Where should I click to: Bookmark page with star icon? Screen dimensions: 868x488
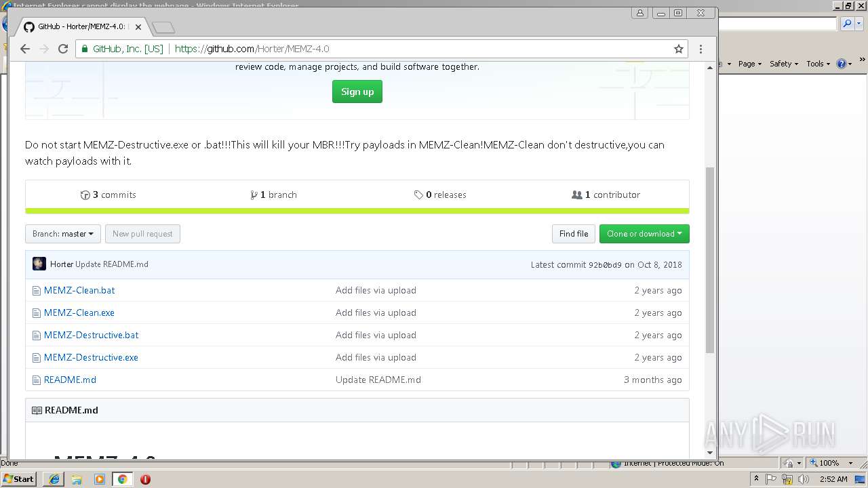coord(678,49)
